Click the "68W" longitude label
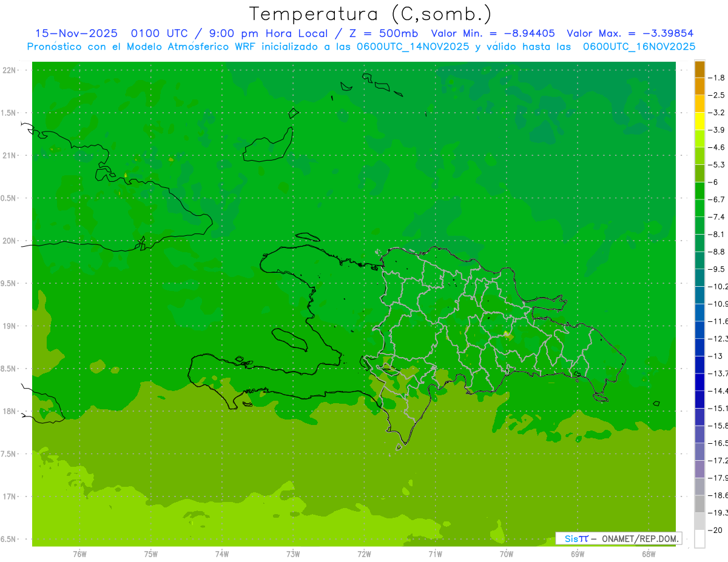The image size is (728, 562). pos(649,554)
